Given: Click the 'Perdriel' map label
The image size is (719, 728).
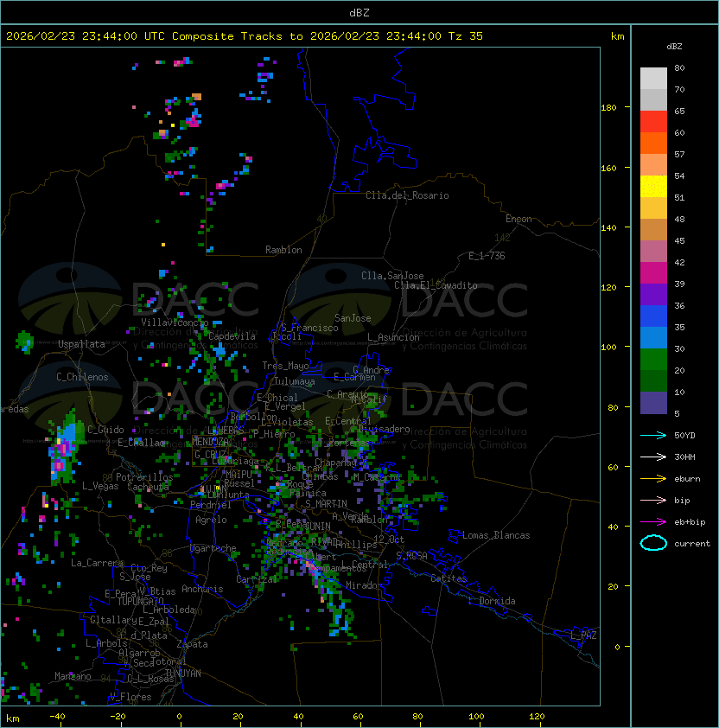Looking at the screenshot, I should click(211, 505).
